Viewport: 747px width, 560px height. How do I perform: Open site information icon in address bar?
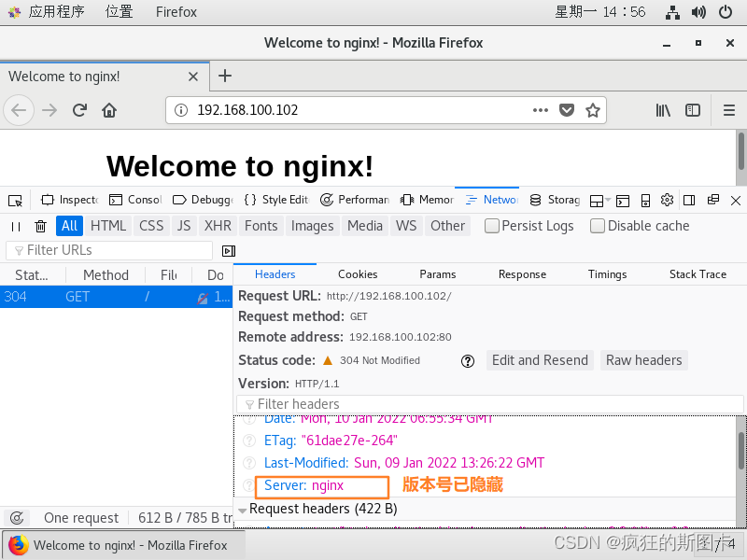tap(181, 110)
